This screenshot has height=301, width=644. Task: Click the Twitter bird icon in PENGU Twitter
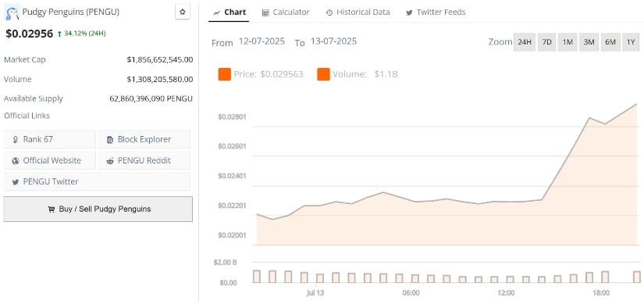(16, 182)
